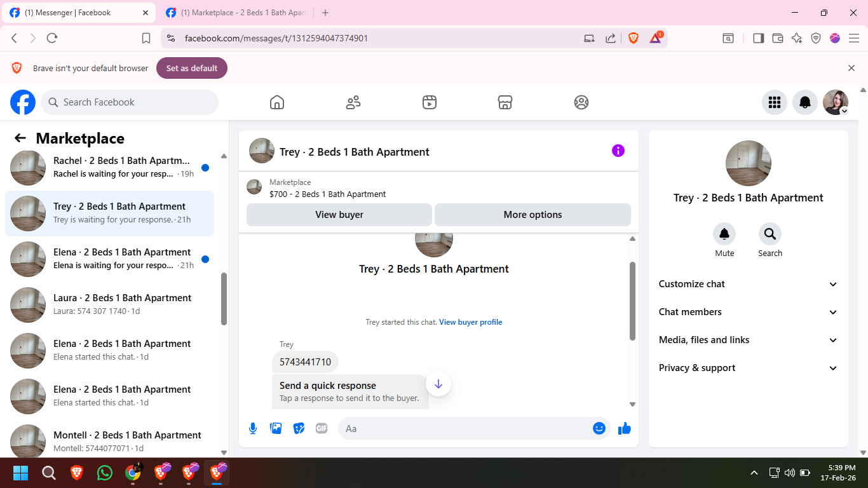Switch to the Marketplace 2 Beds tab

point(236,13)
